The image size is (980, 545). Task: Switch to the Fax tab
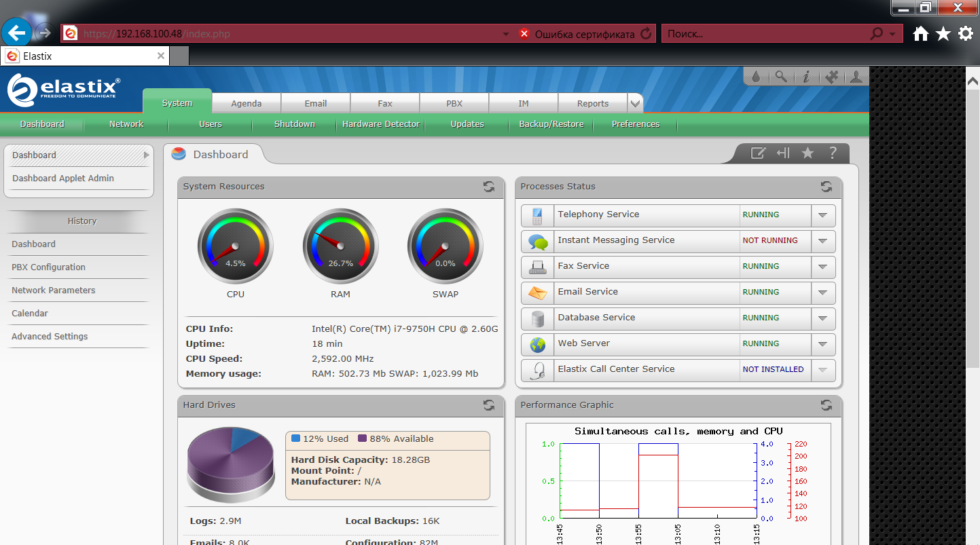pyautogui.click(x=385, y=103)
